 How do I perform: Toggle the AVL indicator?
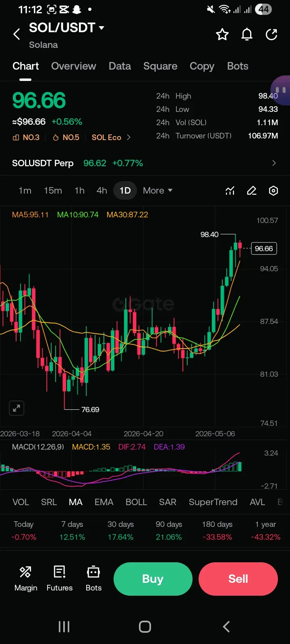click(x=257, y=502)
